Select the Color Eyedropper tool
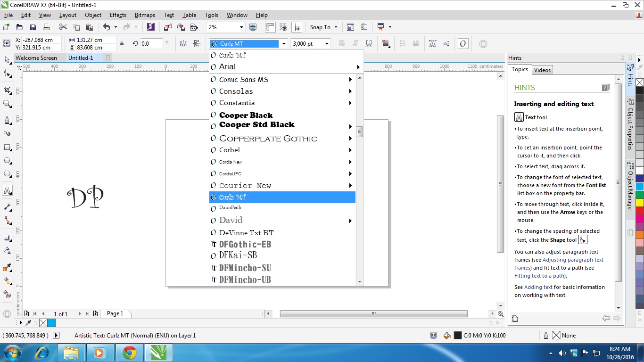This screenshot has height=362, width=644. [7, 268]
